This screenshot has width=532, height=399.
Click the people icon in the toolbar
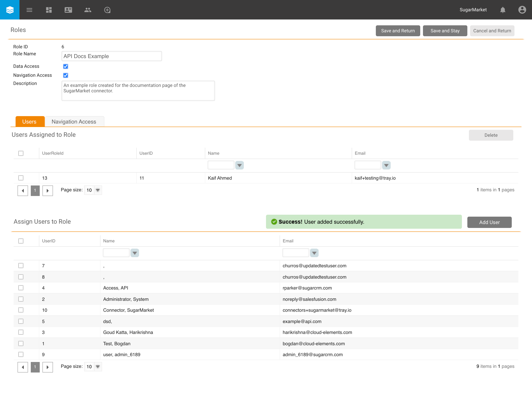click(x=88, y=10)
